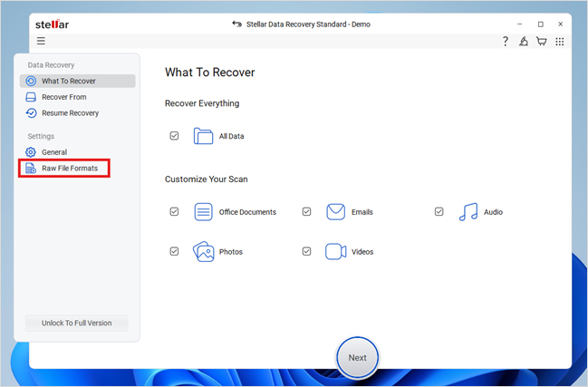Click Unlock To Full Version button
Screen dimensions: 588x387
click(76, 323)
